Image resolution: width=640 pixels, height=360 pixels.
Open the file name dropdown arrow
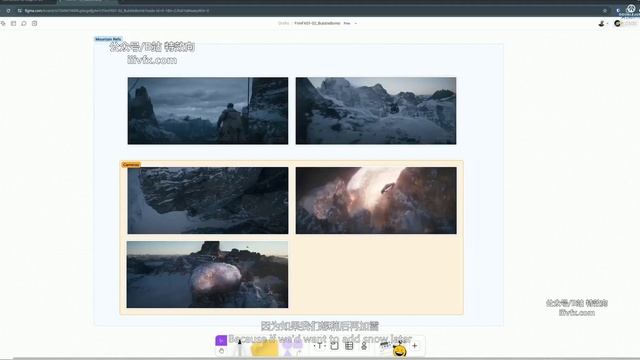[356, 23]
